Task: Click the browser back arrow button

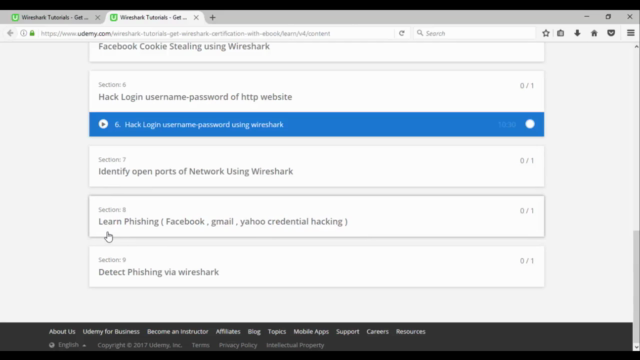Action: 10,33
